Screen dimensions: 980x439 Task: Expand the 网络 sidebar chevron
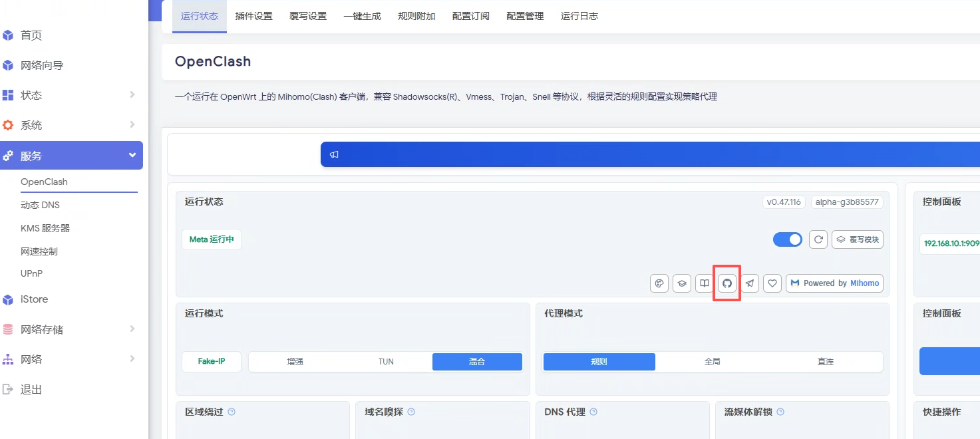[x=132, y=359]
